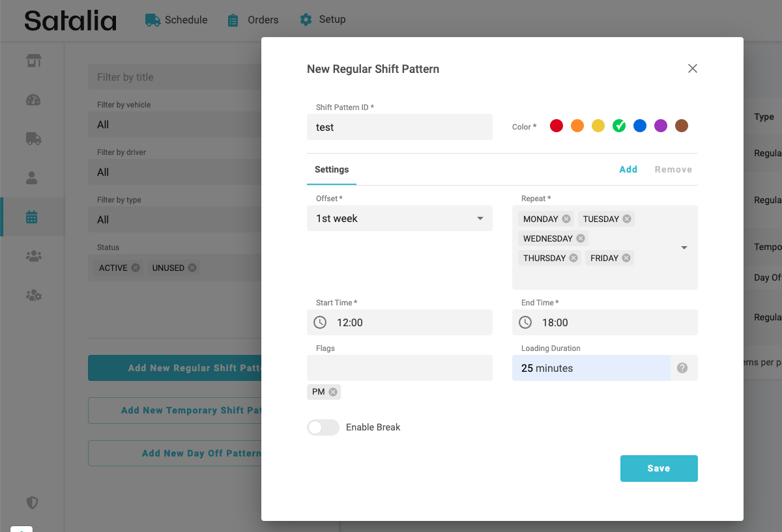Image resolution: width=782 pixels, height=532 pixels.
Task: Switch to the Settings tab
Action: pyautogui.click(x=332, y=169)
